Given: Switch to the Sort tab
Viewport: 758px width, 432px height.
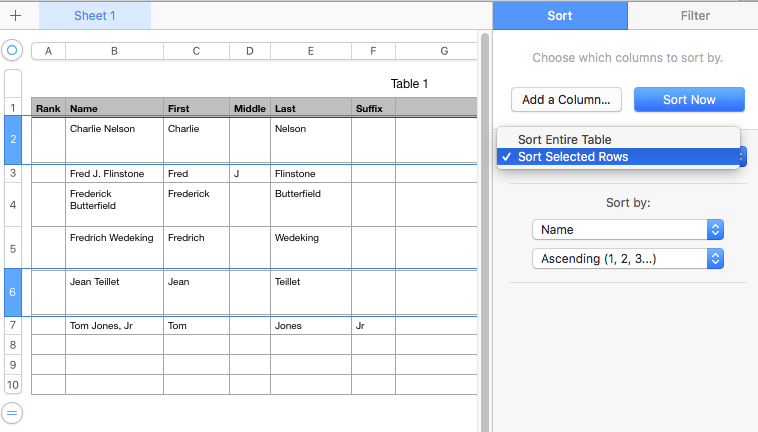Looking at the screenshot, I should [x=560, y=16].
